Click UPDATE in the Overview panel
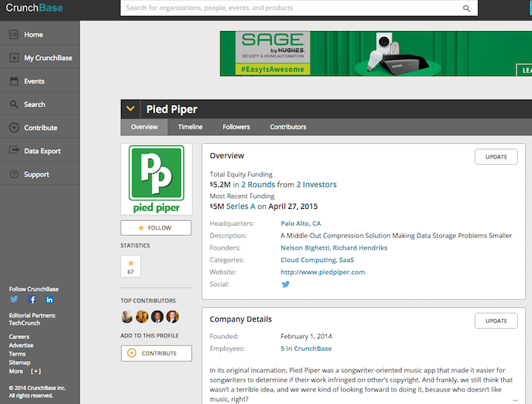This screenshot has width=532, height=404. point(496,157)
